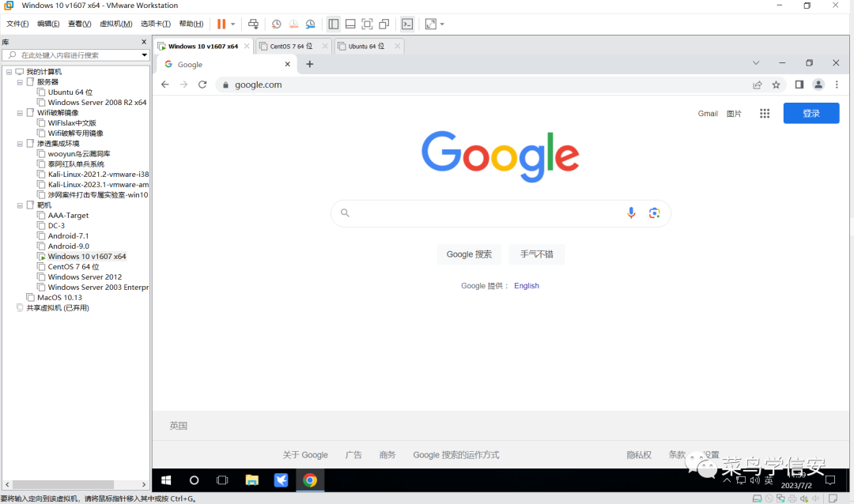Select Ubuntu 64 位 in the library
Screen dimensions: 854x504
pos(70,92)
